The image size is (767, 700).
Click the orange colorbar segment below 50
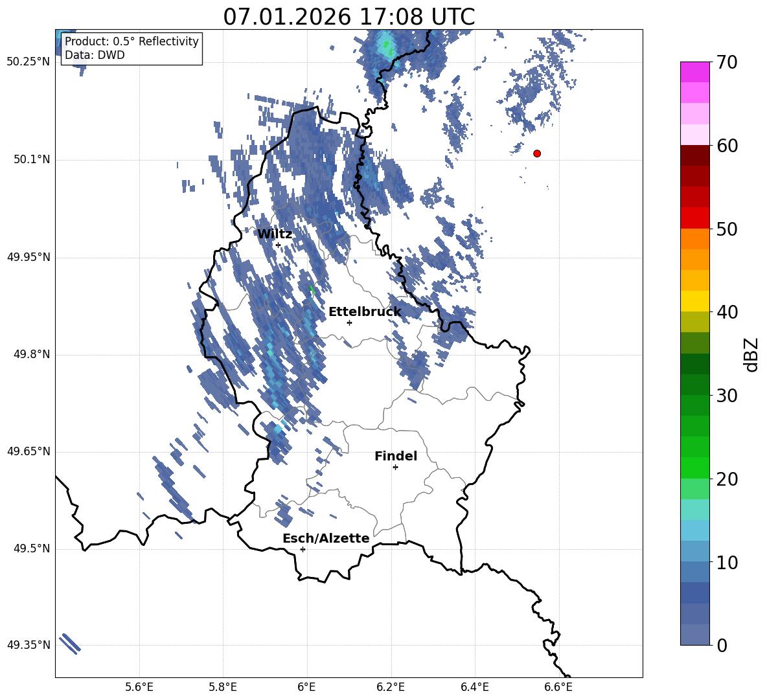(x=695, y=239)
